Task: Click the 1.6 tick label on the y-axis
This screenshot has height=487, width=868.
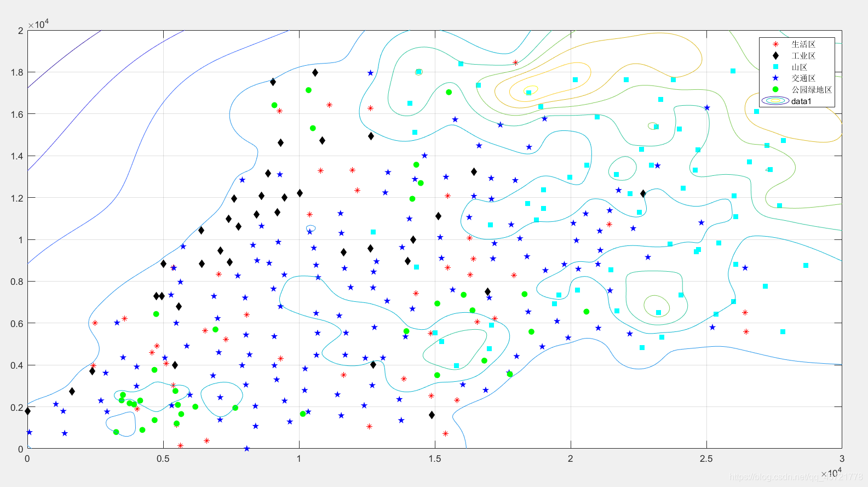Action: (17, 114)
